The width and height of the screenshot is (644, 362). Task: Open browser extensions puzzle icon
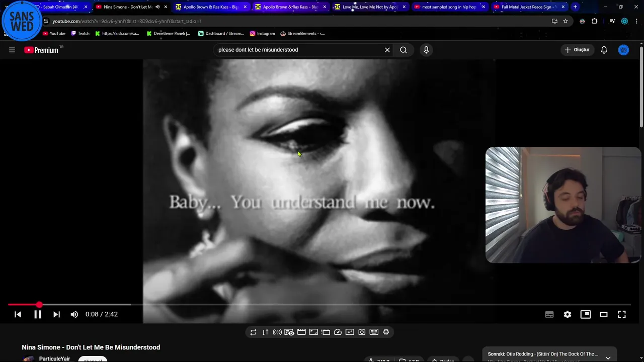[x=595, y=21]
